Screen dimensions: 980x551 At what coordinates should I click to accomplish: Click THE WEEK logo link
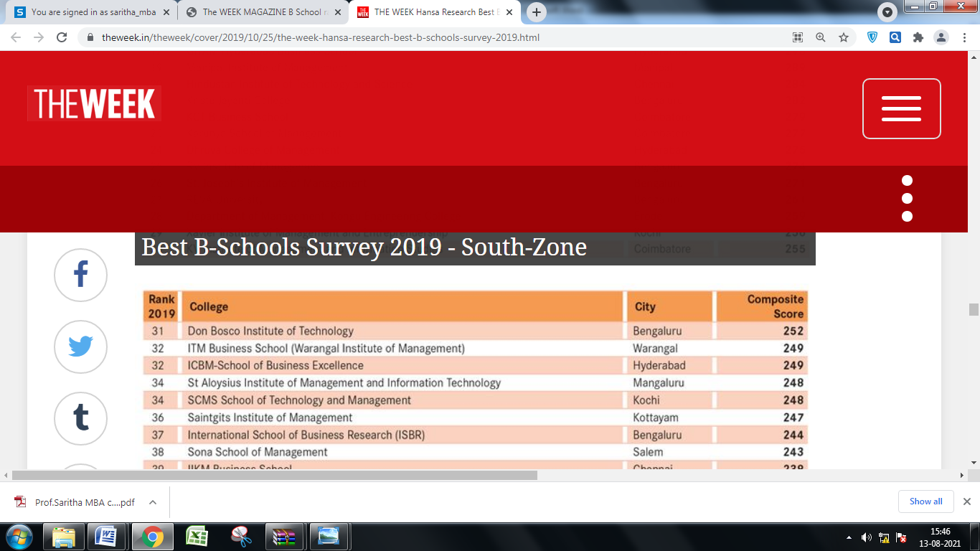(94, 104)
